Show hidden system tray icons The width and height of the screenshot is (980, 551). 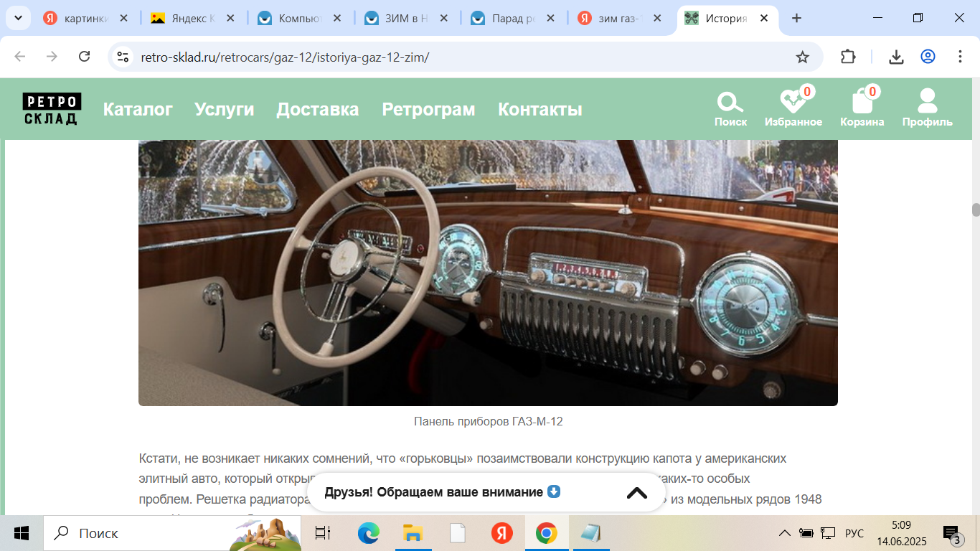[x=785, y=533]
